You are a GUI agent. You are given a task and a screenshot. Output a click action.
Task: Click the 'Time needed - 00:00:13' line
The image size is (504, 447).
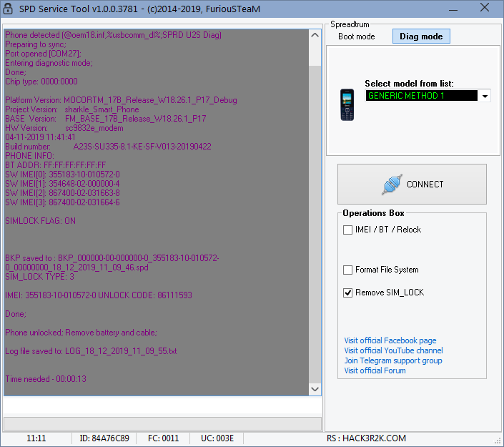tap(46, 379)
